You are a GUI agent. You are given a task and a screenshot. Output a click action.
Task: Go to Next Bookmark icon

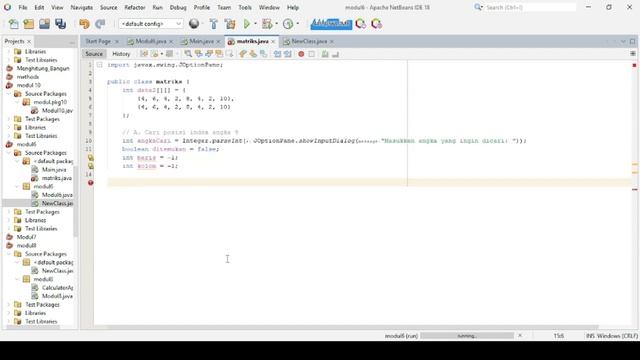[x=253, y=54]
